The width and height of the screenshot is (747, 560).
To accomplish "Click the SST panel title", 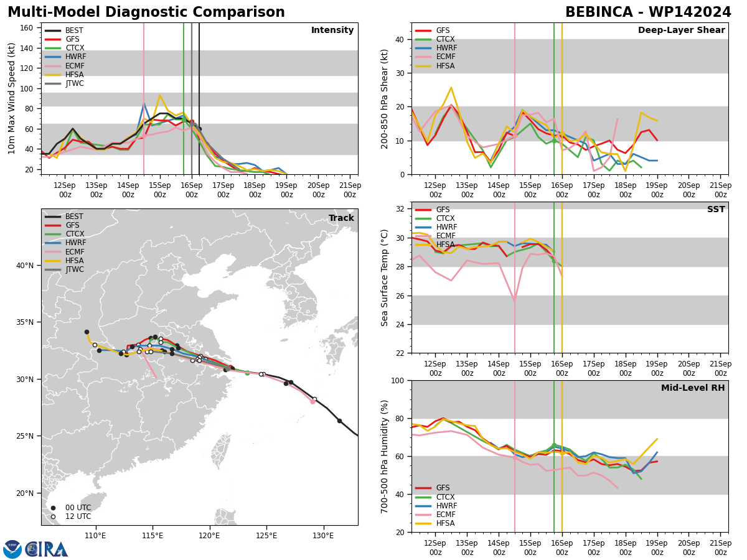I will [x=716, y=210].
